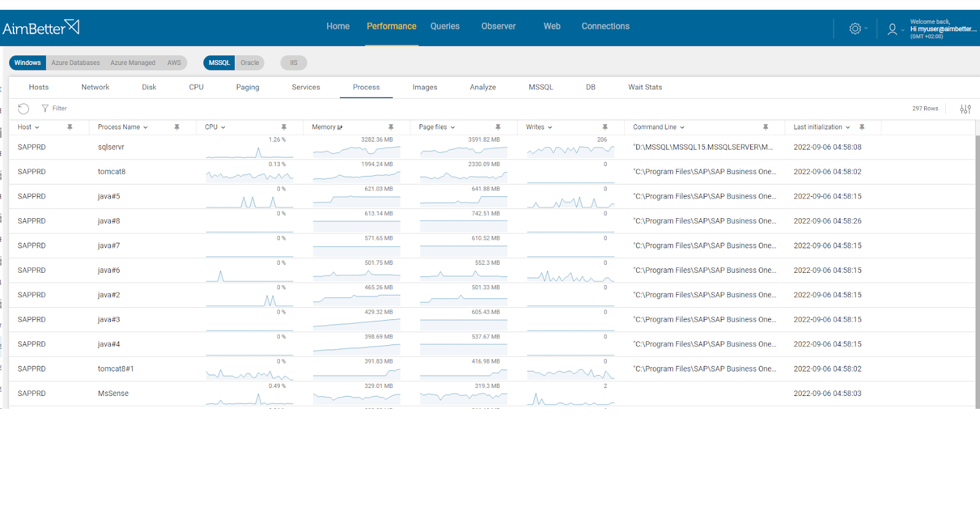Pin the Host column
This screenshot has width=980, height=521.
[x=70, y=127]
